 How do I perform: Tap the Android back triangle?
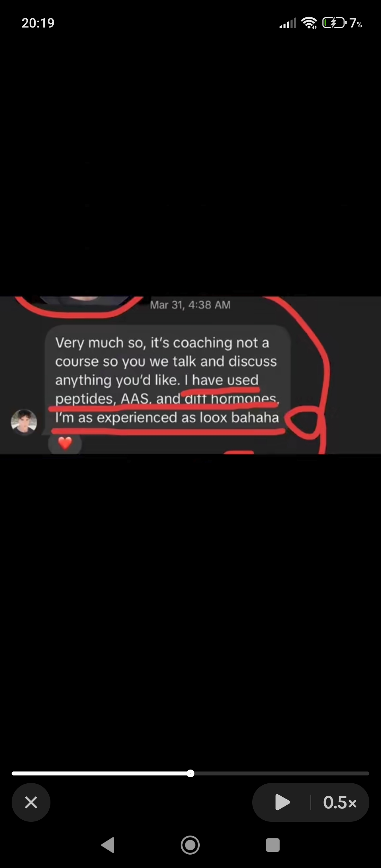[x=108, y=845]
